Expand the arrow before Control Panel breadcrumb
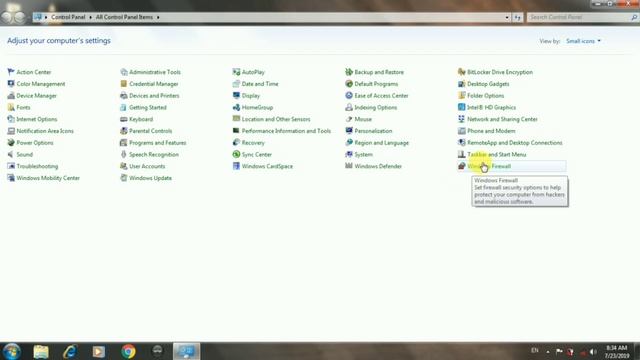The width and height of the screenshot is (640, 360). (x=46, y=17)
